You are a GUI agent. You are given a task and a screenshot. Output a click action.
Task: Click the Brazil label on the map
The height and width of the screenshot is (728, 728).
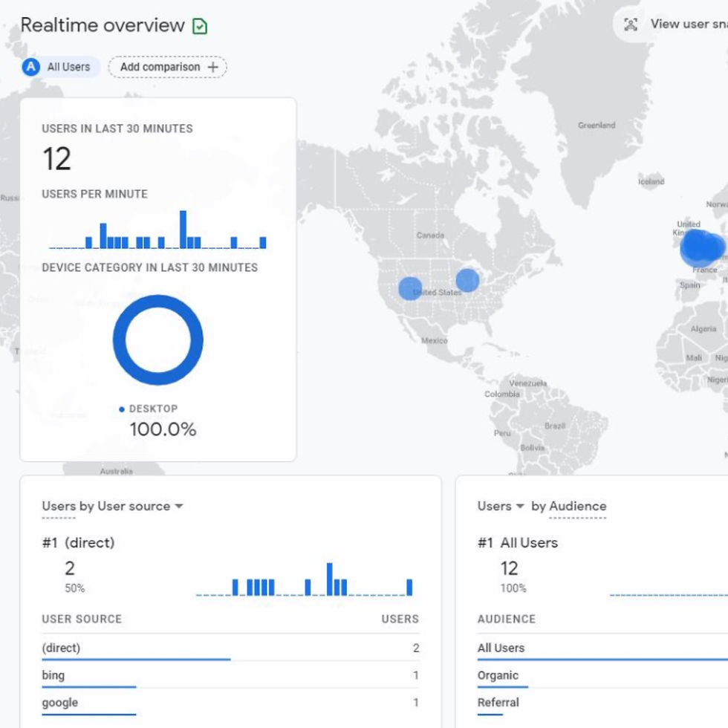coord(555,426)
